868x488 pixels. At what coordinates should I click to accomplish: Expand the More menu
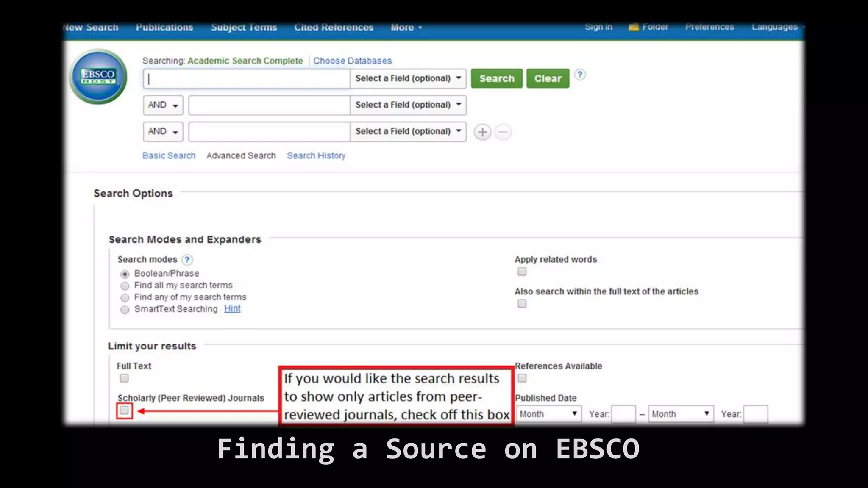pyautogui.click(x=406, y=28)
